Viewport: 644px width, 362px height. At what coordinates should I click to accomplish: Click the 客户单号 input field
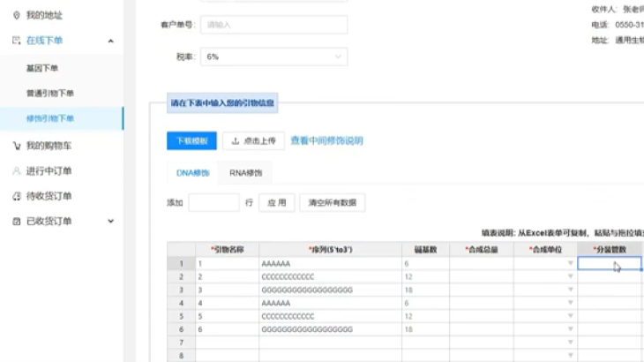(273, 25)
